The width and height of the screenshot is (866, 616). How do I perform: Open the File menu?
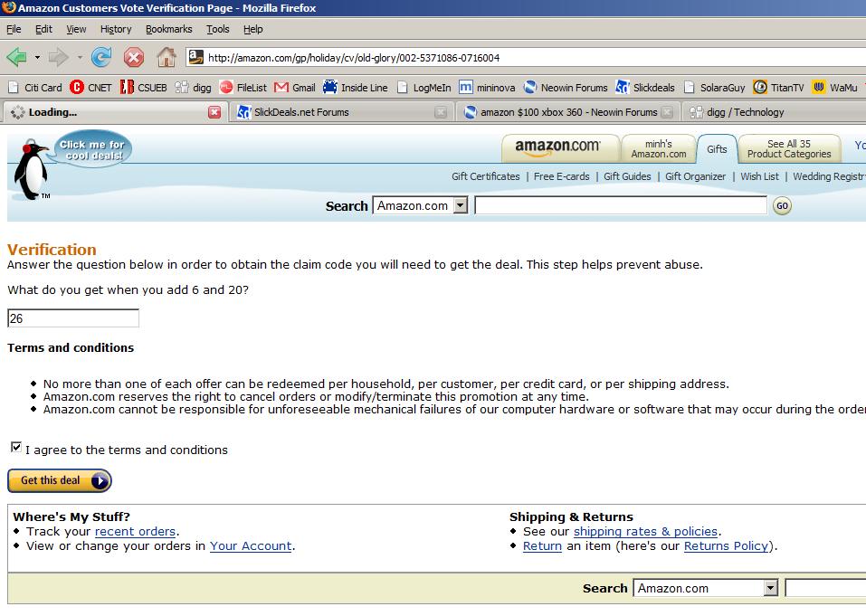[14, 29]
